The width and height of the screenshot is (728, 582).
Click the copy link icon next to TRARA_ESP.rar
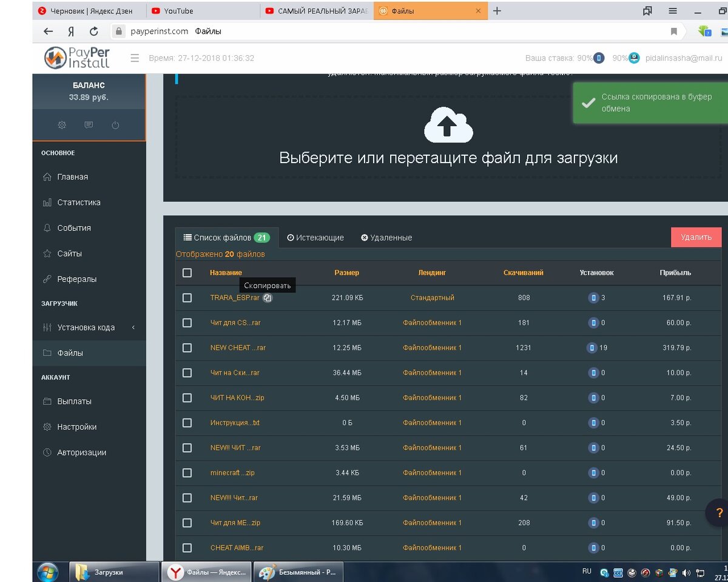pos(268,298)
